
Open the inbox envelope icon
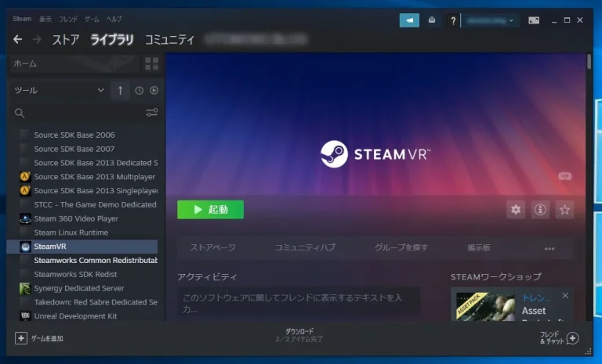coord(432,20)
